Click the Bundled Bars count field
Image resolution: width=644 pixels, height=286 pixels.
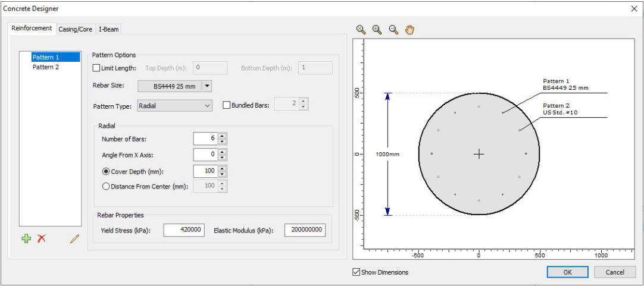287,104
